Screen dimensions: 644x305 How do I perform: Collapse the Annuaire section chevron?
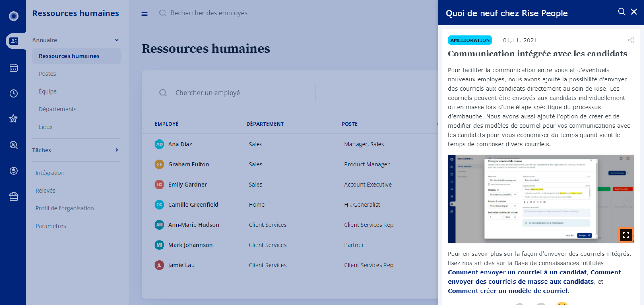(x=117, y=40)
